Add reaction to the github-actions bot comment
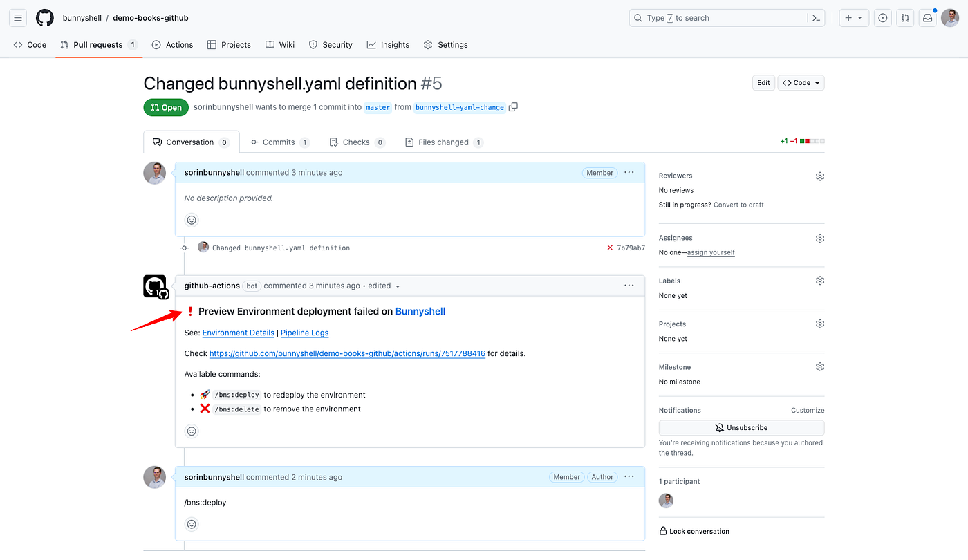Image resolution: width=968 pixels, height=560 pixels. pyautogui.click(x=192, y=431)
